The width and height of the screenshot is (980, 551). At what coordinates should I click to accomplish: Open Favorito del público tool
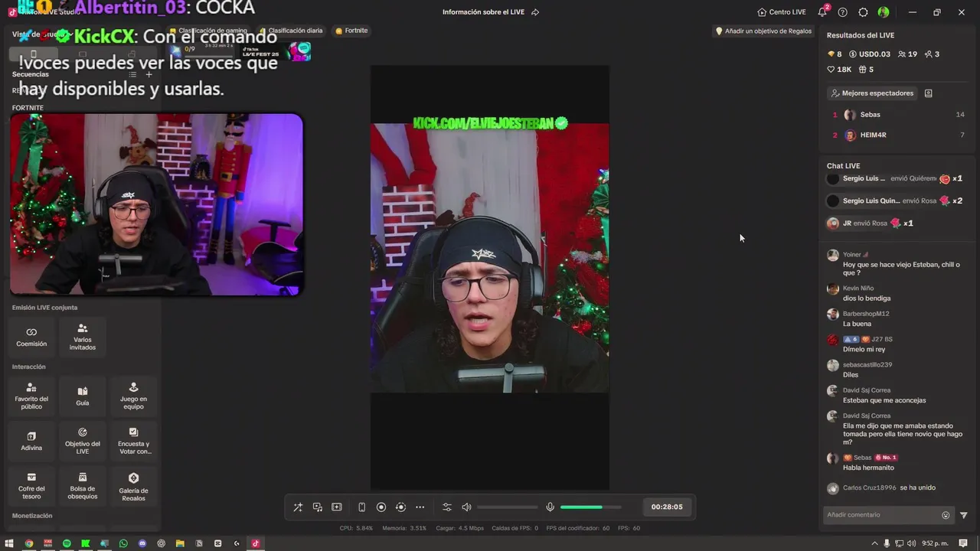pos(31,396)
